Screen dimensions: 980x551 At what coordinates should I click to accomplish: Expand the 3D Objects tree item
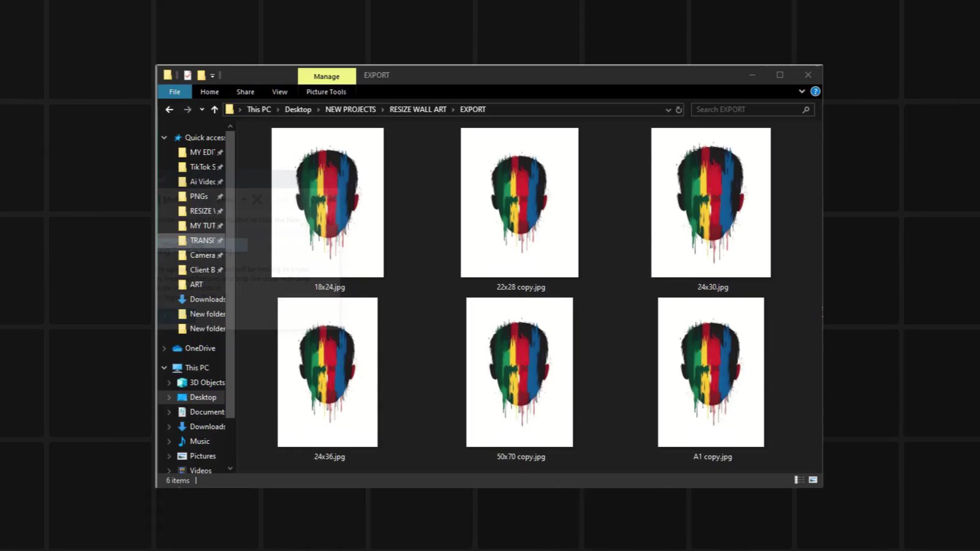(169, 382)
